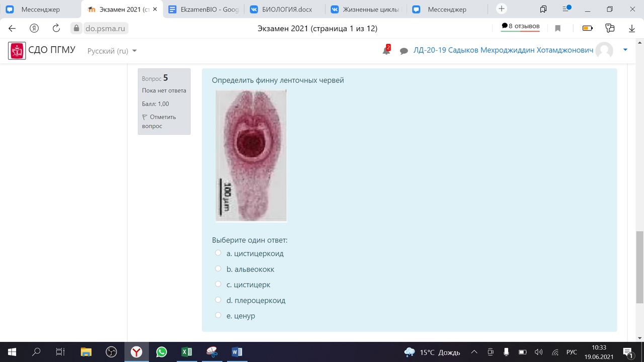Select answer b. альвеококк
The width and height of the screenshot is (644, 362).
coord(218,268)
